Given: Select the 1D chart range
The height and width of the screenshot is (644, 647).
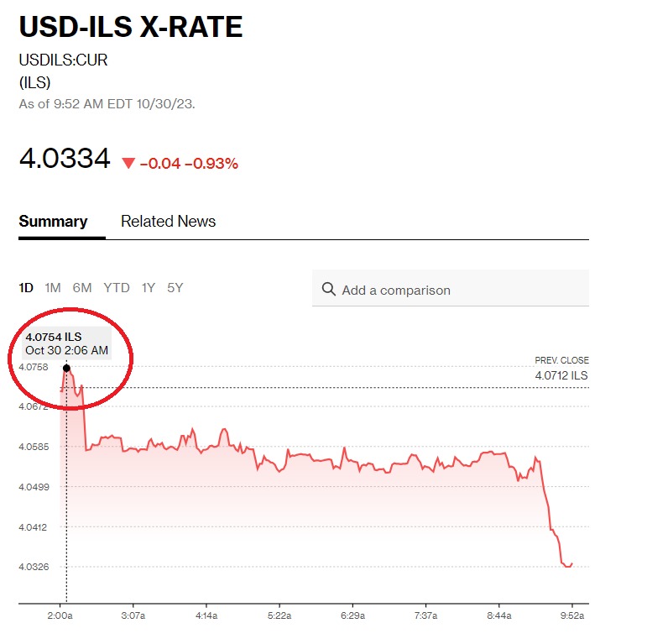Looking at the screenshot, I should 26,288.
